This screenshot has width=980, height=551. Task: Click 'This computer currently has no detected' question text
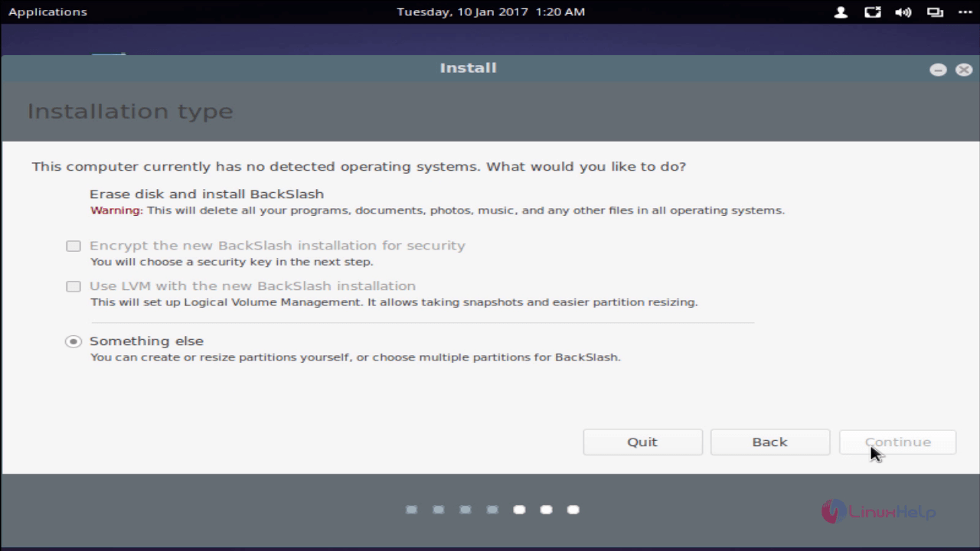[358, 167]
